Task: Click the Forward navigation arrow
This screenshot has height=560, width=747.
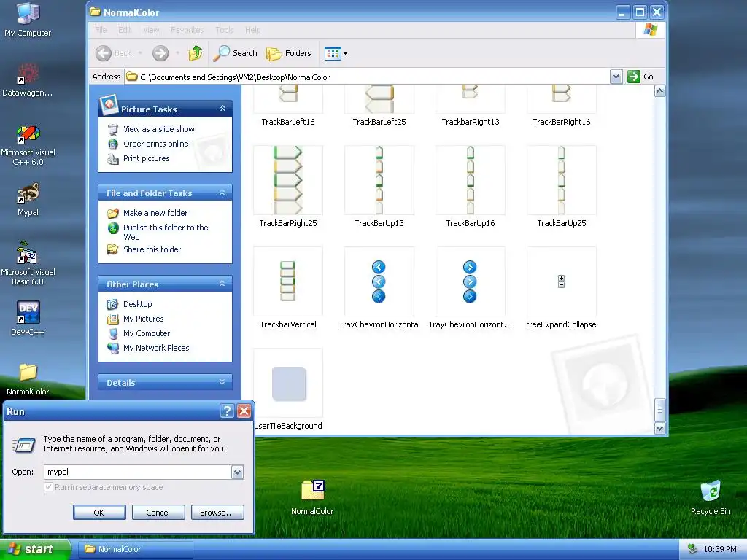Action: click(x=160, y=53)
